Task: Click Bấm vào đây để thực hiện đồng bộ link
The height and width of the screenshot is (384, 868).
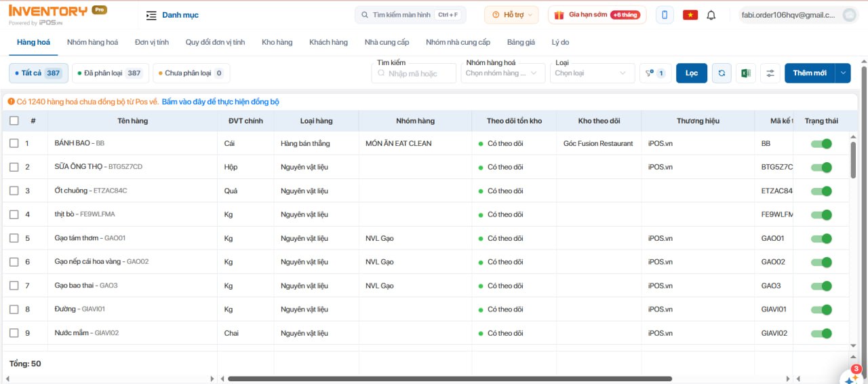Action: 220,102
